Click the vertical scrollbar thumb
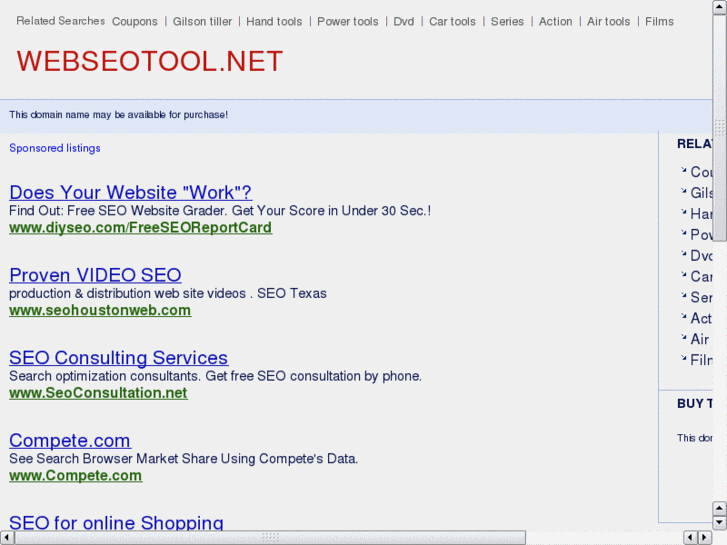This screenshot has height=545, width=727. (x=719, y=128)
